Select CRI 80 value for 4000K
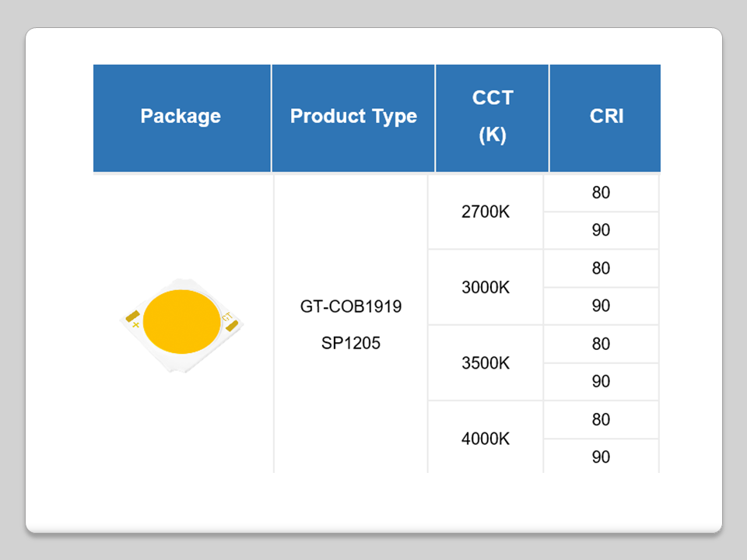Image resolution: width=747 pixels, height=560 pixels. [601, 419]
